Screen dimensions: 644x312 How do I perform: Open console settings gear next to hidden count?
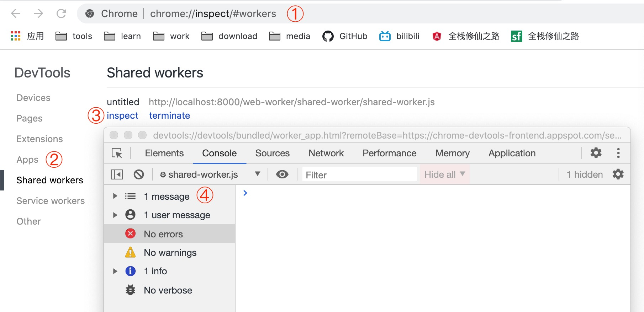[x=618, y=174]
